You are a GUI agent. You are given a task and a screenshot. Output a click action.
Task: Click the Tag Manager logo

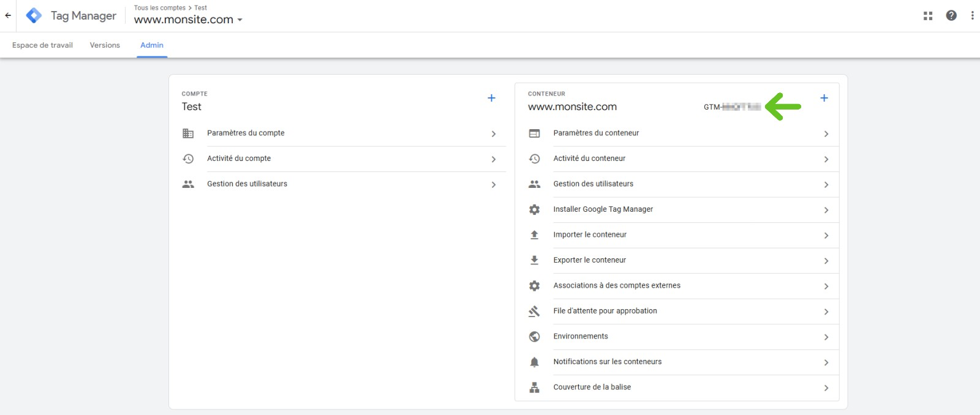pyautogui.click(x=34, y=16)
